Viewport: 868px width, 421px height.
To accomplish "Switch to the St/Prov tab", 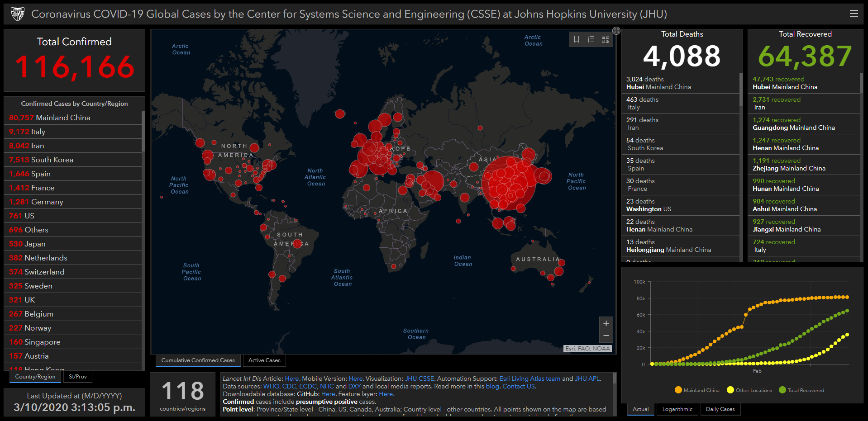I will tap(78, 377).
